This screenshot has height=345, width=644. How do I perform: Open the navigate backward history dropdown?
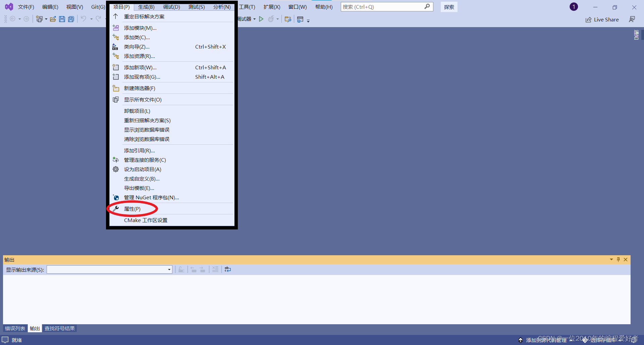coord(19,19)
